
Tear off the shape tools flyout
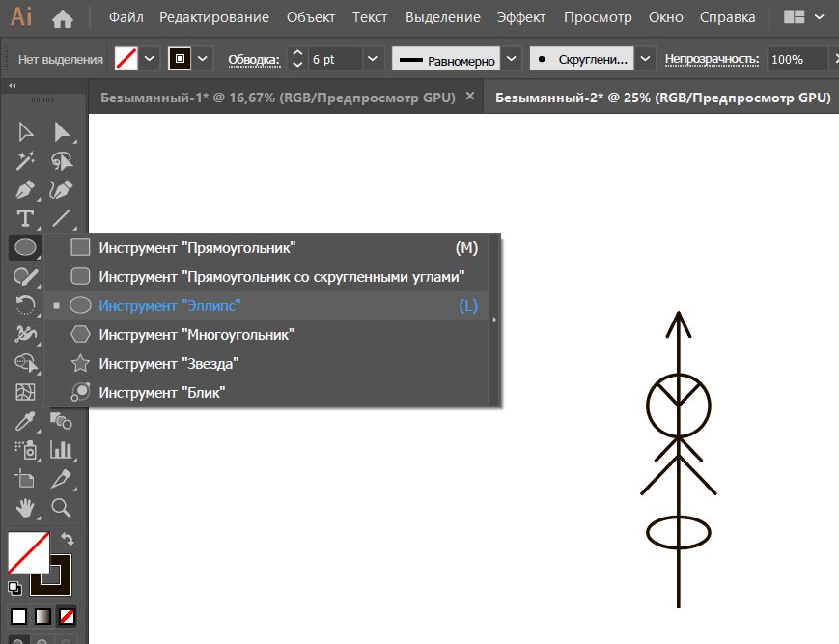494,320
